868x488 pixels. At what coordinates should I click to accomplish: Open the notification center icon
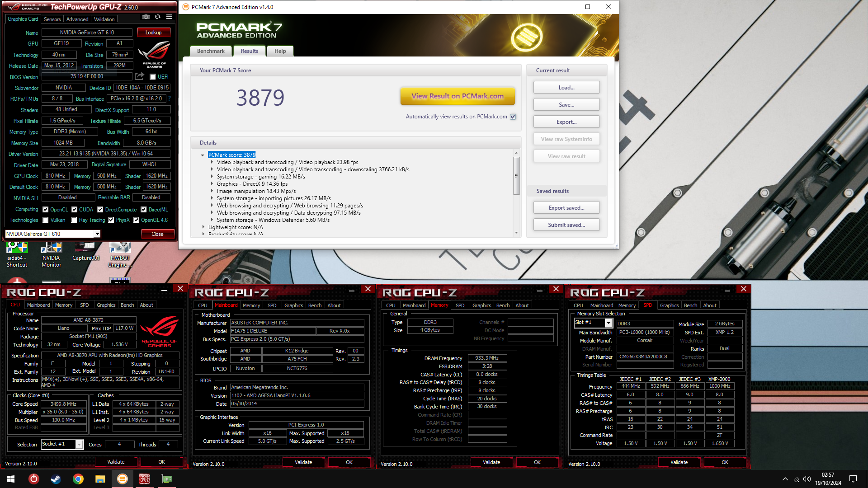pyautogui.click(x=853, y=479)
